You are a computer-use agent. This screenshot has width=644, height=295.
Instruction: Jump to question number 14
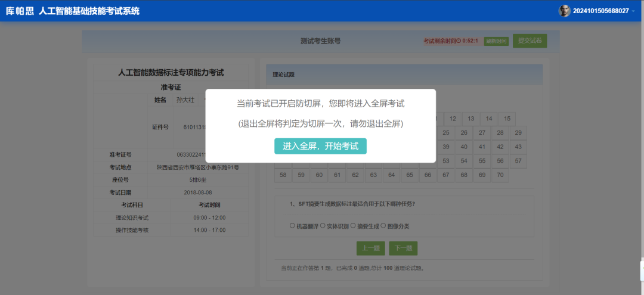489,119
